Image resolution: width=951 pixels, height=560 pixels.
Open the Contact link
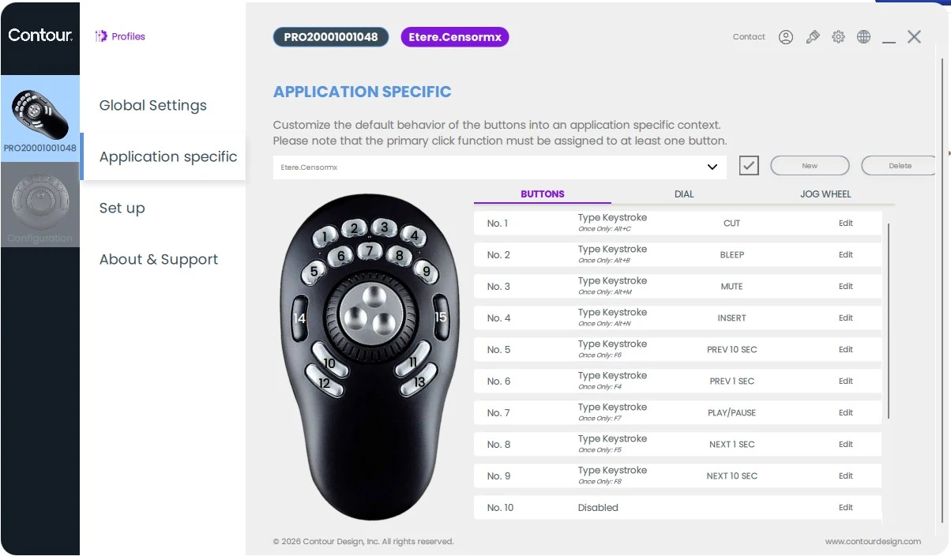[x=749, y=37]
